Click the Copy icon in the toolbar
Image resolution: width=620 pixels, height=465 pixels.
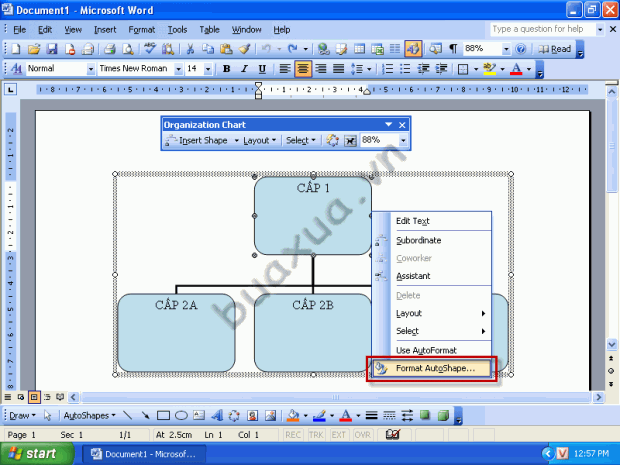[208, 49]
